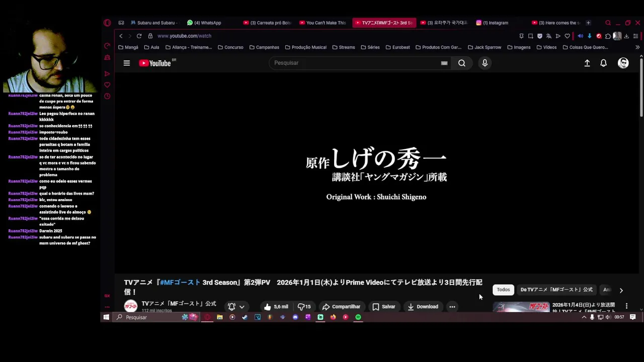Click the YouTube upload/create icon
Image resolution: width=644 pixels, height=362 pixels.
coord(587,63)
